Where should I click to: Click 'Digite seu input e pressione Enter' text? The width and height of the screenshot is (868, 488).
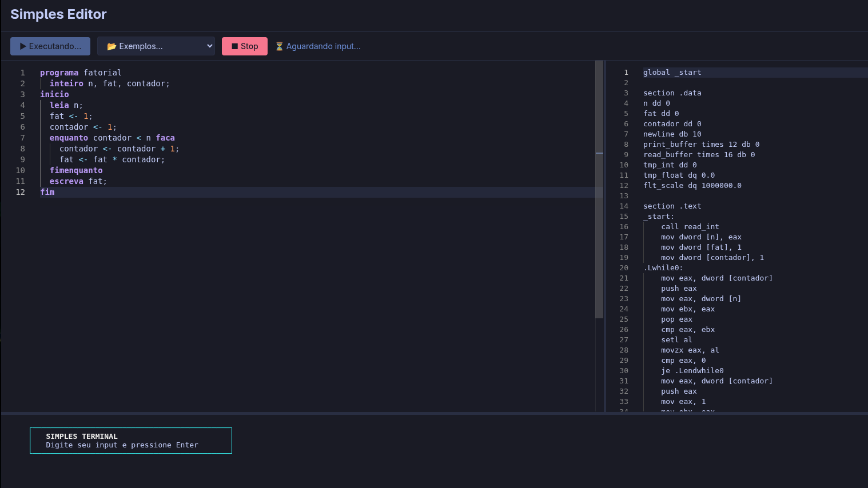[122, 445]
